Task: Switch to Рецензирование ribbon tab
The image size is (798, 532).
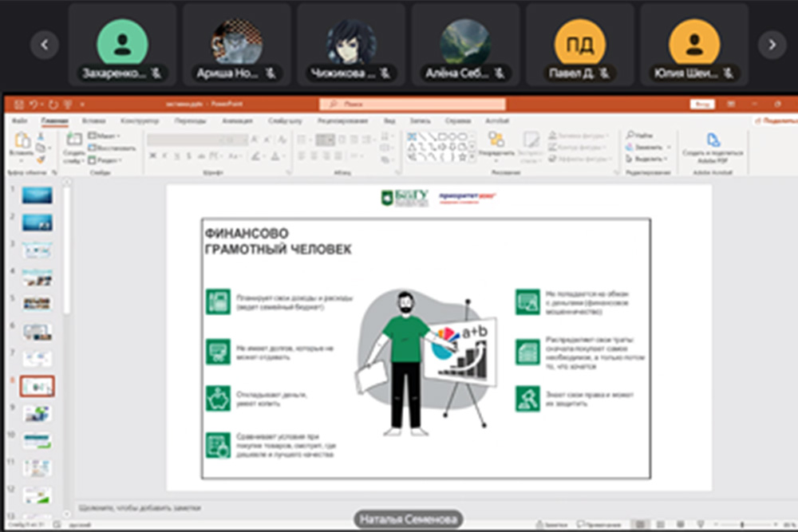Action: point(342,120)
